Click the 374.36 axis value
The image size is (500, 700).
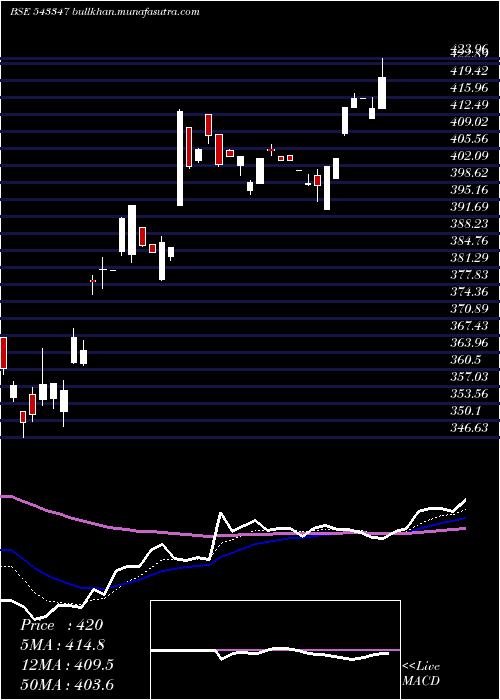[469, 292]
